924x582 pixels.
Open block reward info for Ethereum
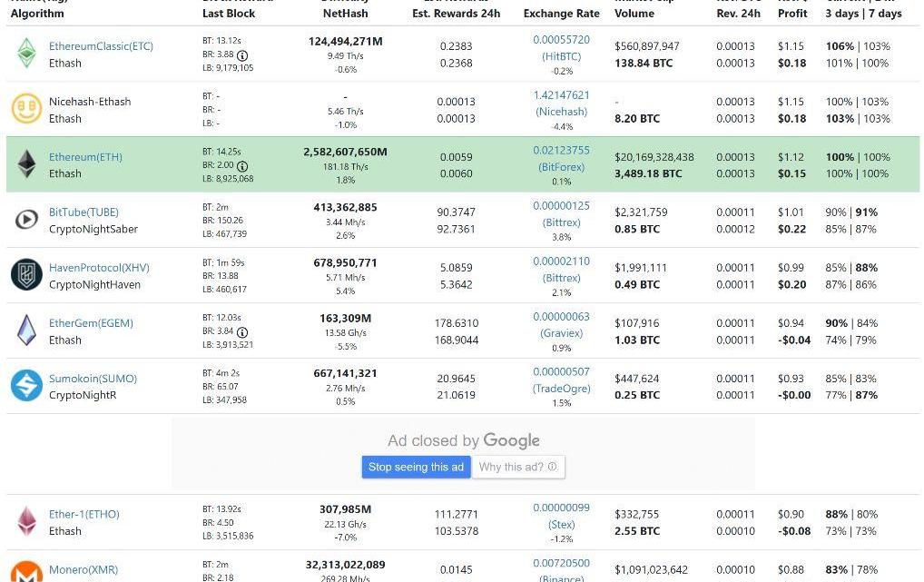(x=242, y=166)
